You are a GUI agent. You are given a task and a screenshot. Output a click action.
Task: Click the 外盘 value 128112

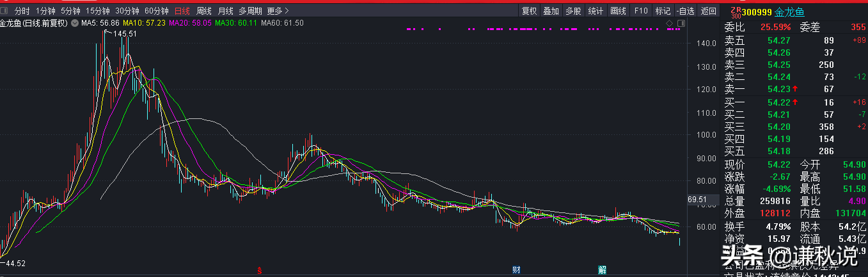click(x=775, y=213)
